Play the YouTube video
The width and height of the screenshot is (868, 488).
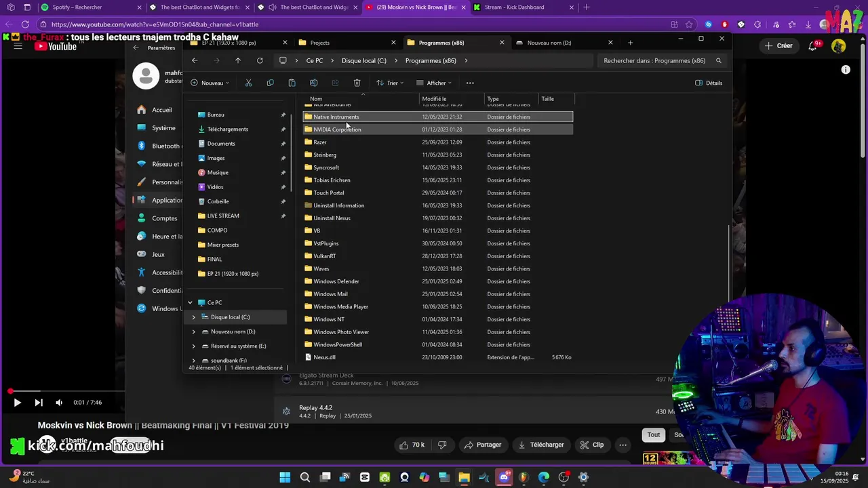[x=17, y=403]
